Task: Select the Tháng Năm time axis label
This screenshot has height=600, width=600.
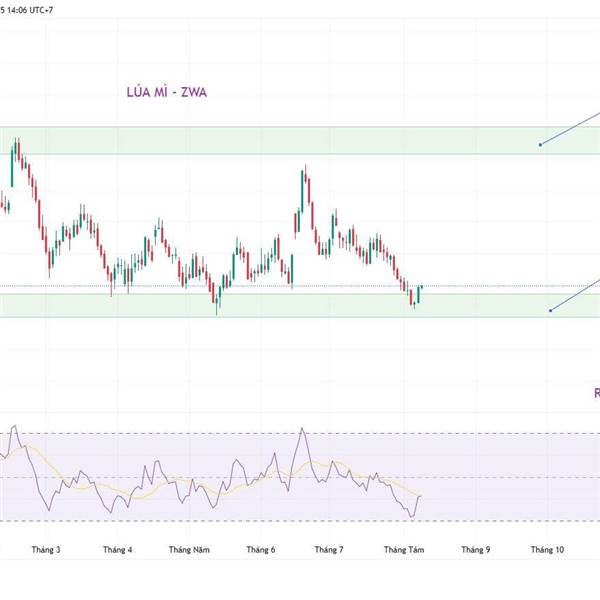Action: [189, 549]
